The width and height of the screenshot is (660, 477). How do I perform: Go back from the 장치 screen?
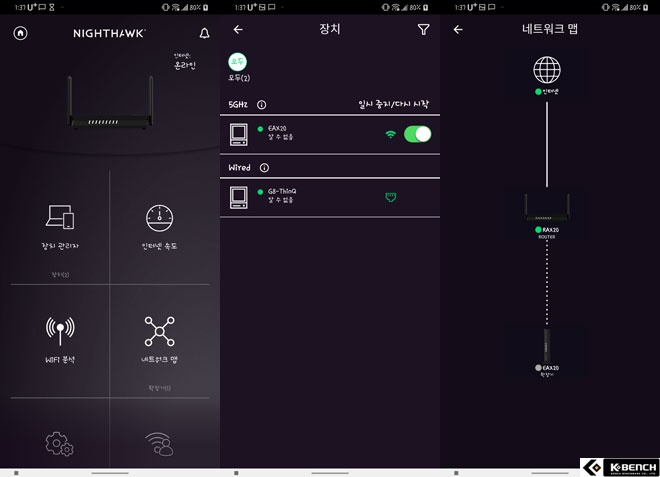(238, 29)
